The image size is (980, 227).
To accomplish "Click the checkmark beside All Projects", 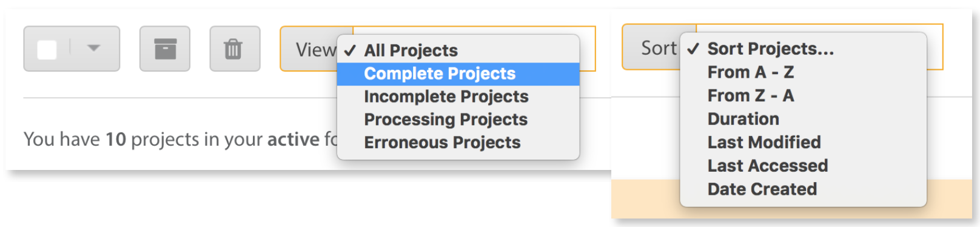I will 349,50.
